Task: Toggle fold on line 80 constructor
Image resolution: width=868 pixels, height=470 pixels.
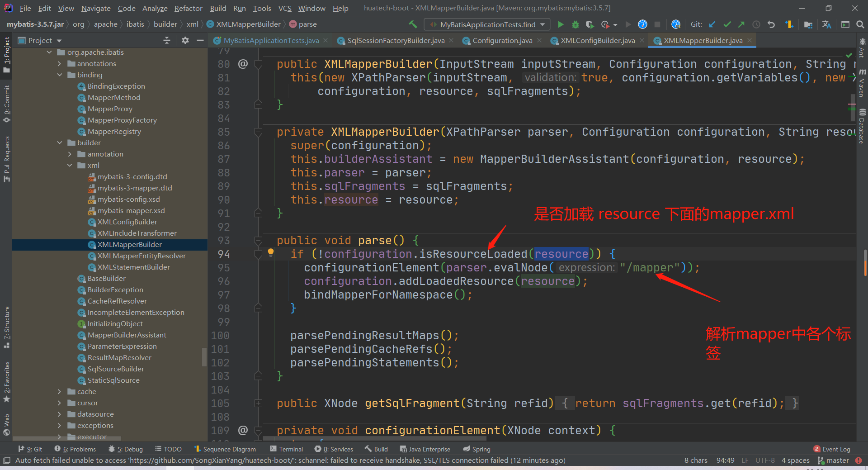Action: [258, 64]
